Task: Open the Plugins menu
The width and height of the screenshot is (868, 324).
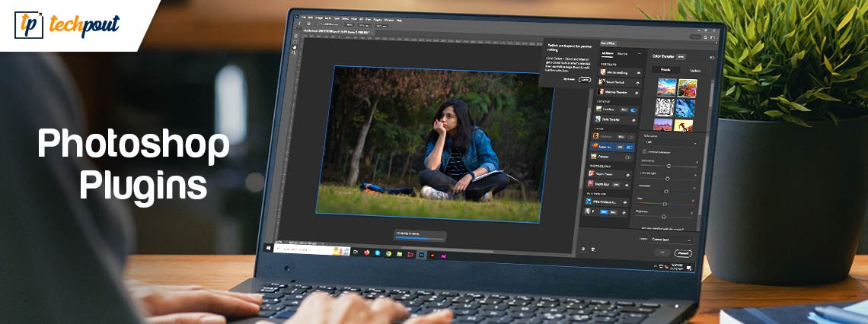Action: pyautogui.click(x=378, y=20)
